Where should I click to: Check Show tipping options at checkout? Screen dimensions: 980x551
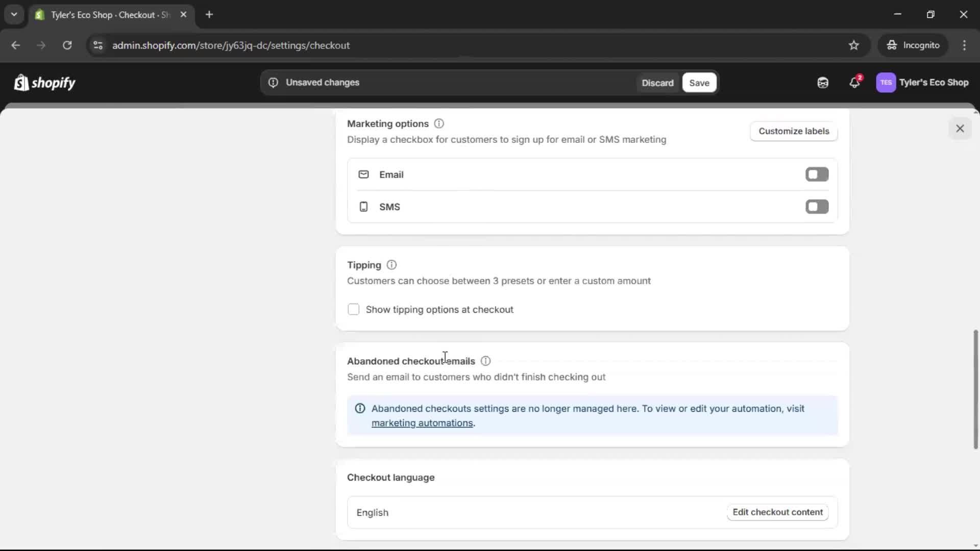[354, 309]
